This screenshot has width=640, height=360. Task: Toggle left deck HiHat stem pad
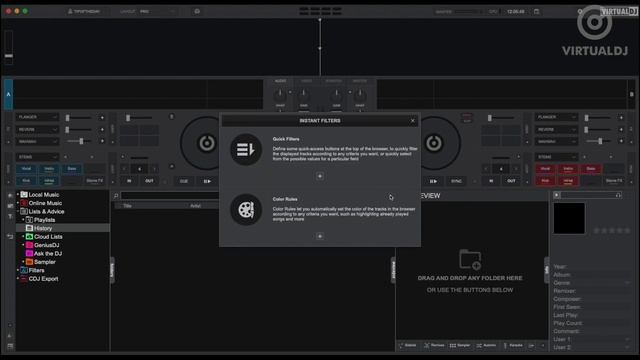tap(49, 180)
